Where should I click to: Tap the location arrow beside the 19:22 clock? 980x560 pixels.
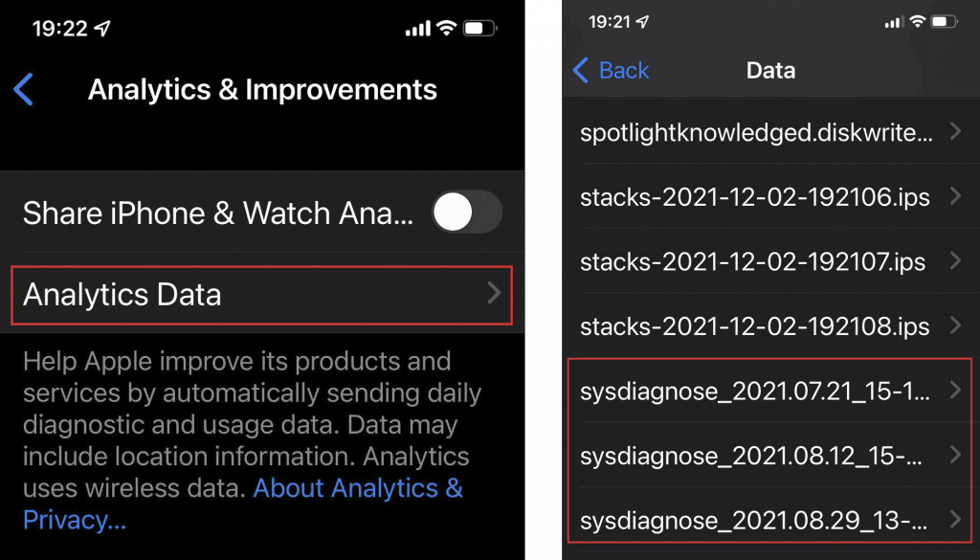103,30
